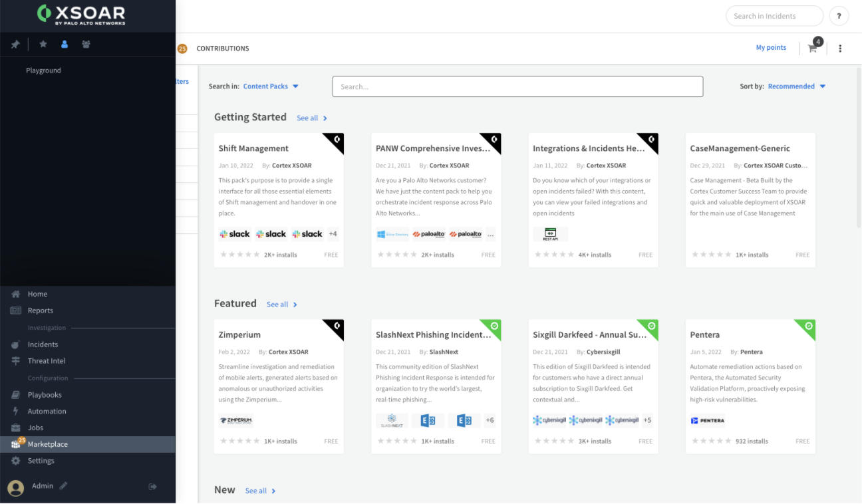Open the Shift Management pack card
The image size is (862, 504).
click(x=279, y=200)
